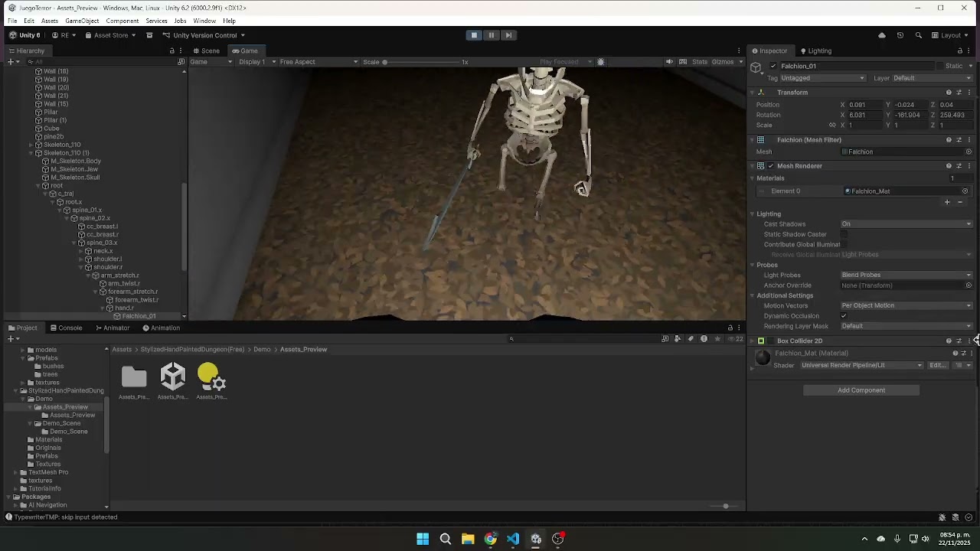The image size is (980, 551).
Task: Toggle Static Shadow Caster checkbox
Action: 844,234
